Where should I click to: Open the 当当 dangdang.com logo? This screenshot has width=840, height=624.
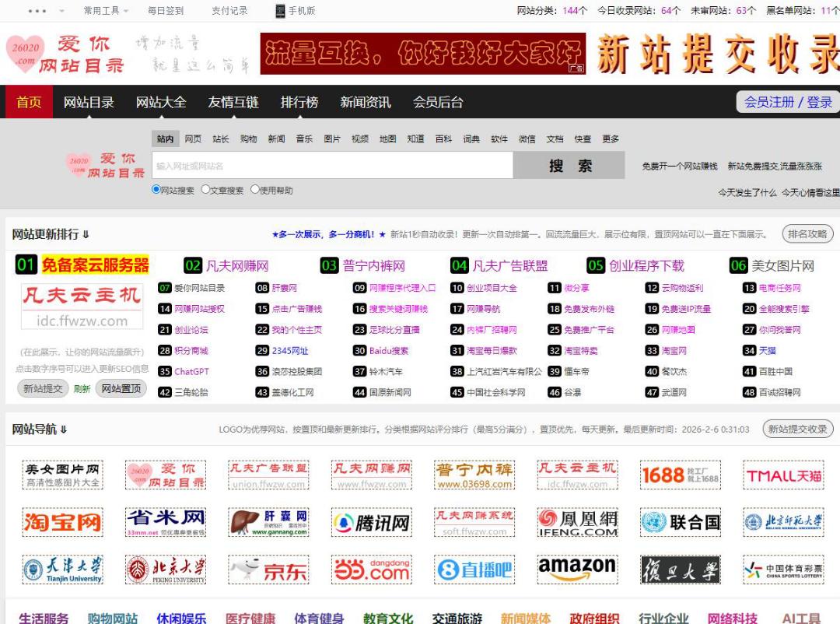[x=371, y=570]
